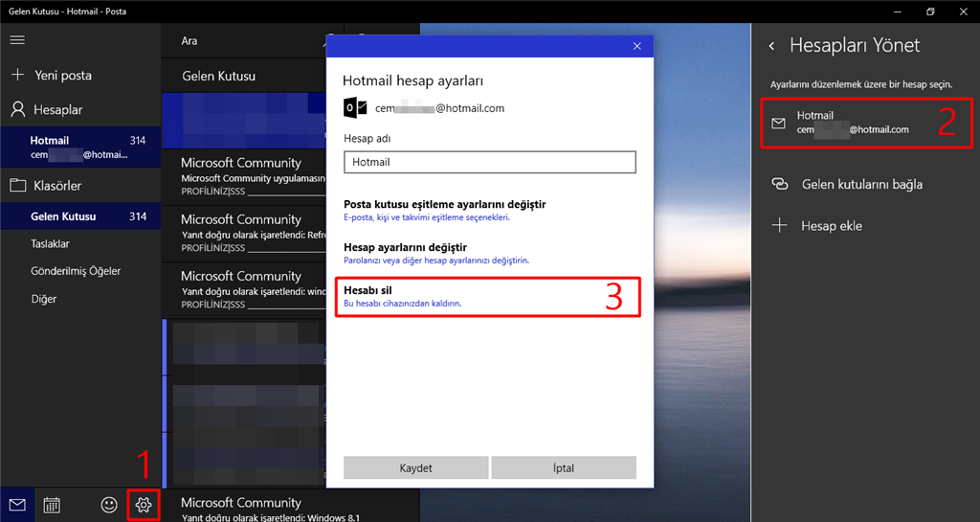Image resolution: width=980 pixels, height=522 pixels.
Task: Open message 'Yanıt doğru olarak işaretlendi: Refre'
Action: coord(244,234)
